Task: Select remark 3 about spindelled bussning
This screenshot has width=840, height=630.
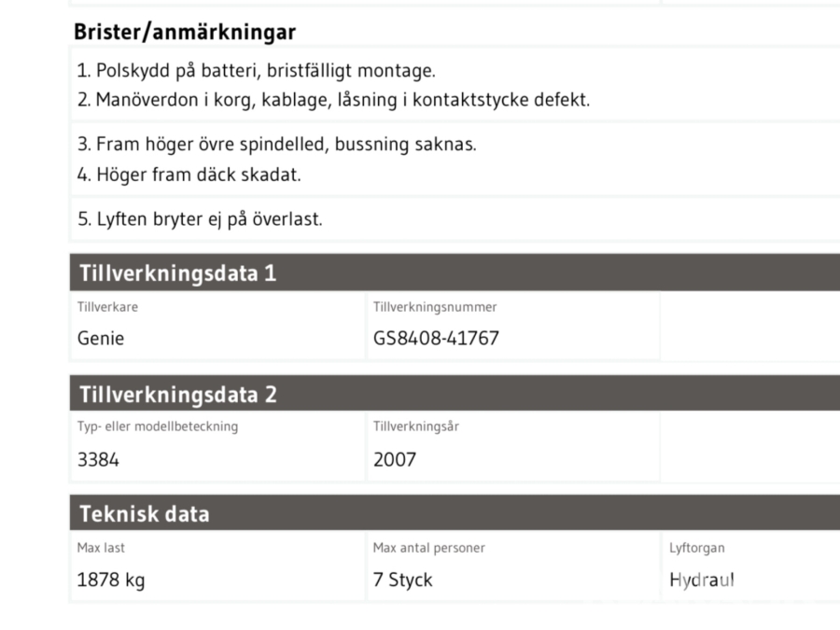Action: point(277,145)
